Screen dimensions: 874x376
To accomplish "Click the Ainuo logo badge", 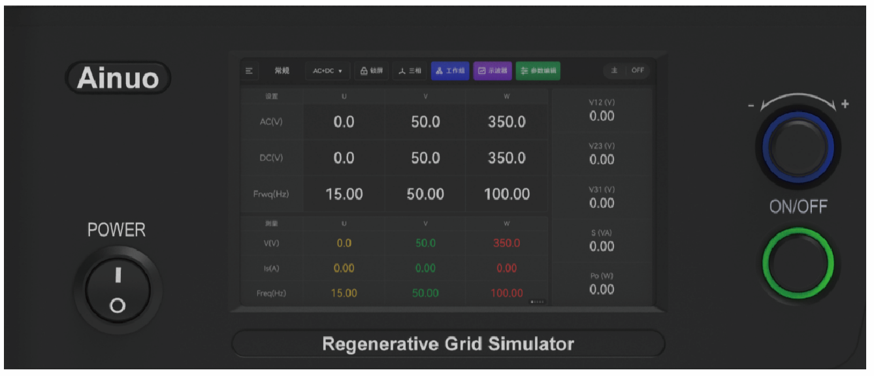I will (118, 77).
